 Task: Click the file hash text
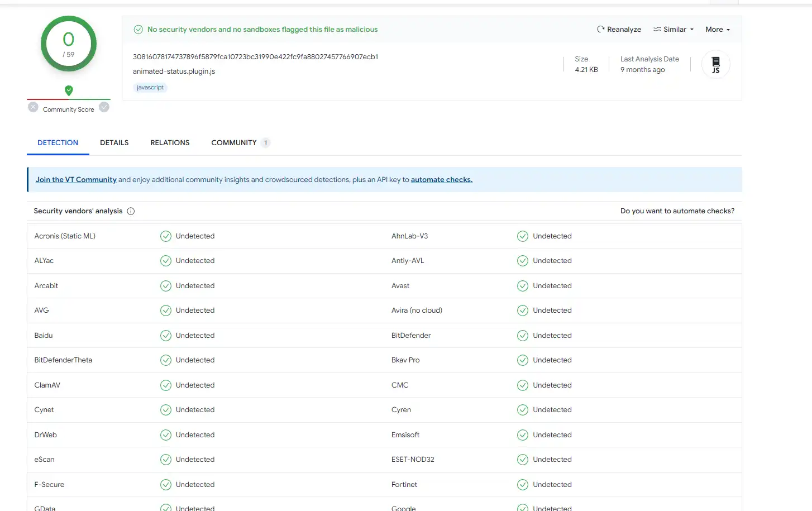(256, 57)
